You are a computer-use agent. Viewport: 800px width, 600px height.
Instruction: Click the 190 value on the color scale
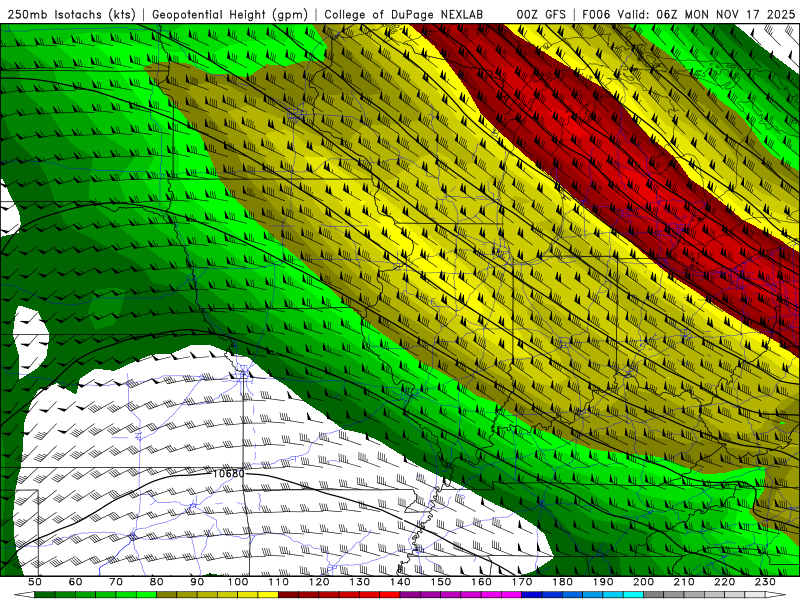tap(603, 582)
